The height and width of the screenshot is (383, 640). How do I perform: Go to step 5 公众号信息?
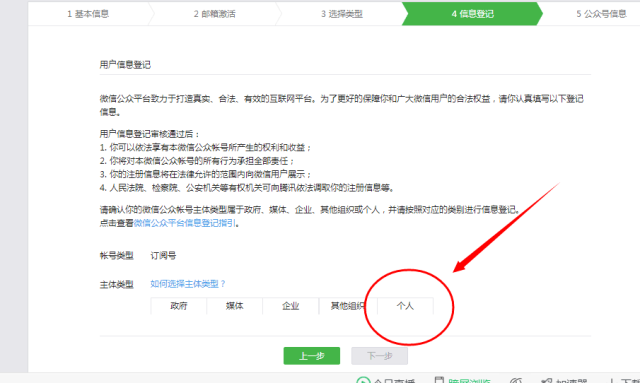[601, 14]
